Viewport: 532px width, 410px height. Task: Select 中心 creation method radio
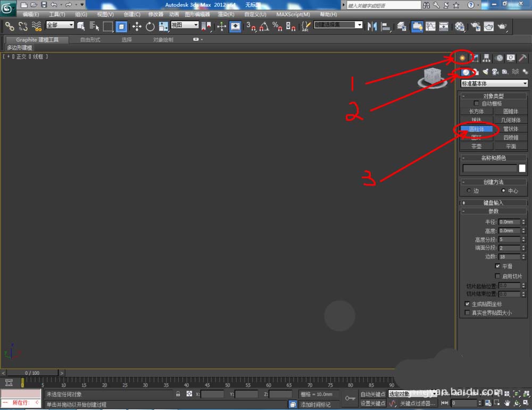503,190
